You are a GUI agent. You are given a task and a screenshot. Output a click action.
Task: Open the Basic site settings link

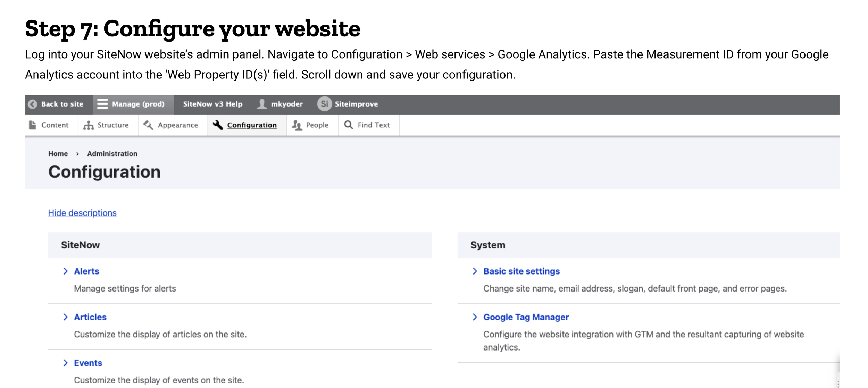point(521,271)
